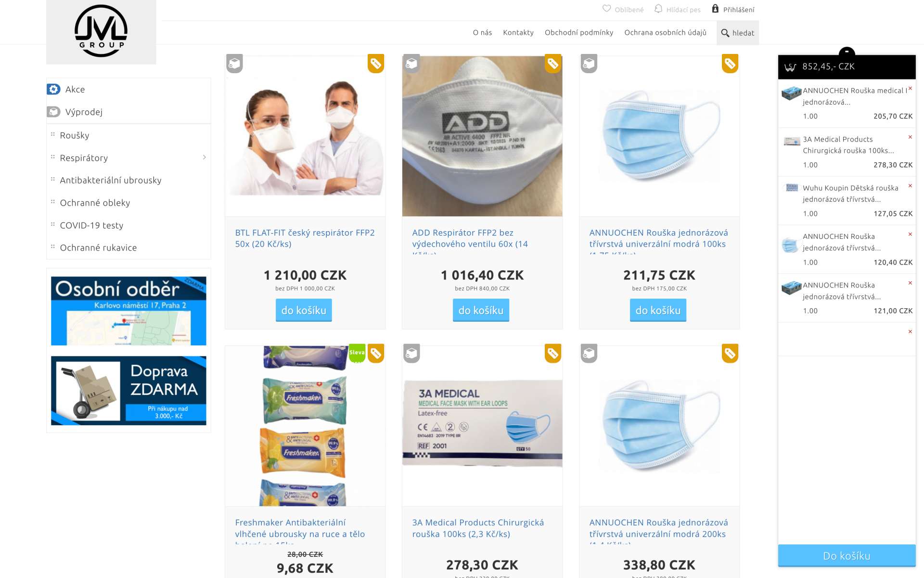Click the Osobní odběr banner

pos(128,311)
